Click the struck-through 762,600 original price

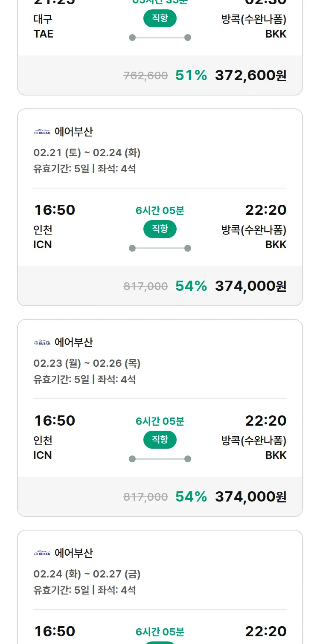tap(145, 76)
